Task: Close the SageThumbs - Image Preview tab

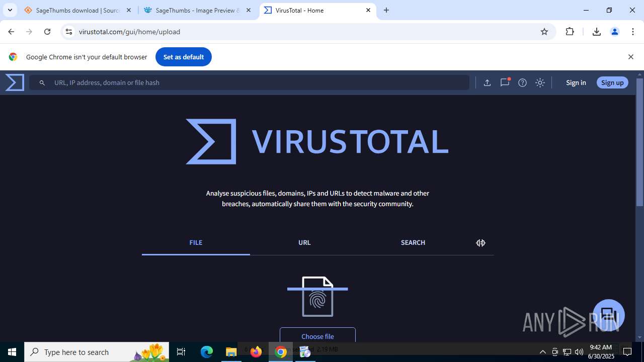Action: (249, 10)
